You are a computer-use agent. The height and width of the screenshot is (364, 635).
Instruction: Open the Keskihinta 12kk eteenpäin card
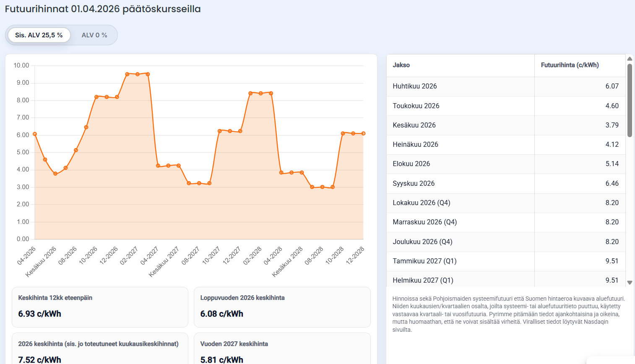click(100, 307)
